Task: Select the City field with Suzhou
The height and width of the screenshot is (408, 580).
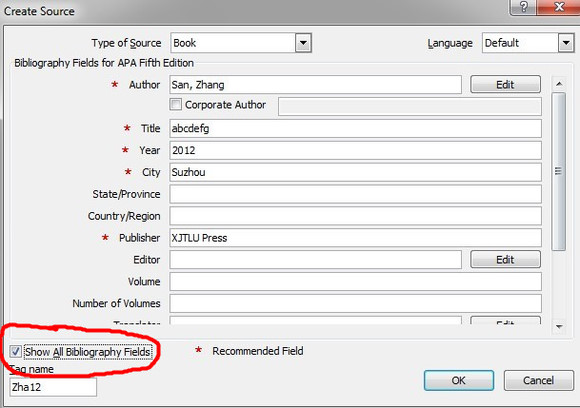Action: tap(355, 172)
